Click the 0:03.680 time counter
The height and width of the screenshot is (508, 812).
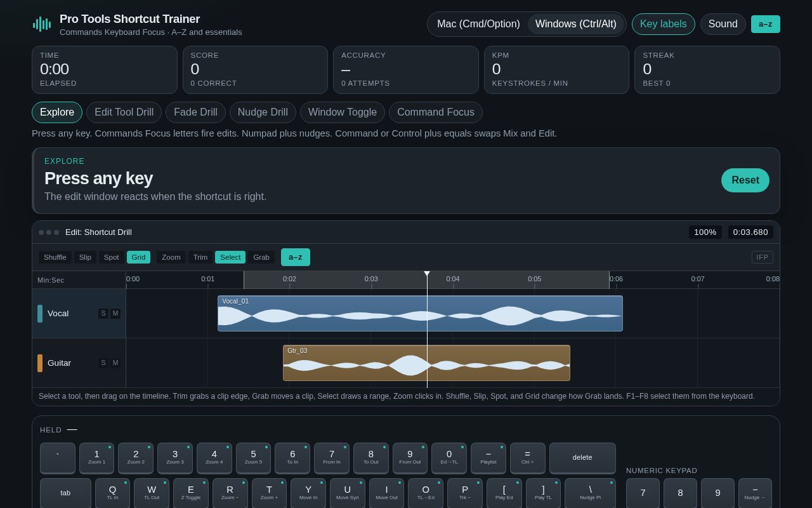click(x=750, y=232)
